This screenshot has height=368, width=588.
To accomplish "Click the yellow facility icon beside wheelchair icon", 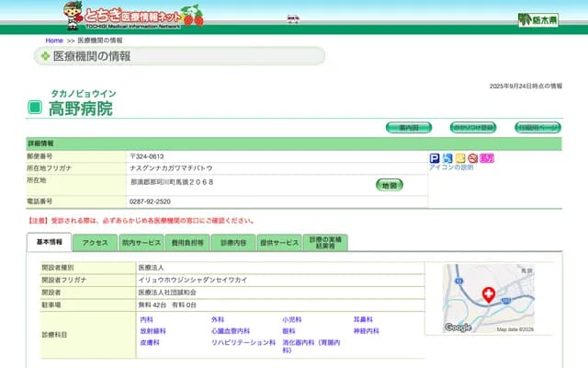I will [460, 158].
